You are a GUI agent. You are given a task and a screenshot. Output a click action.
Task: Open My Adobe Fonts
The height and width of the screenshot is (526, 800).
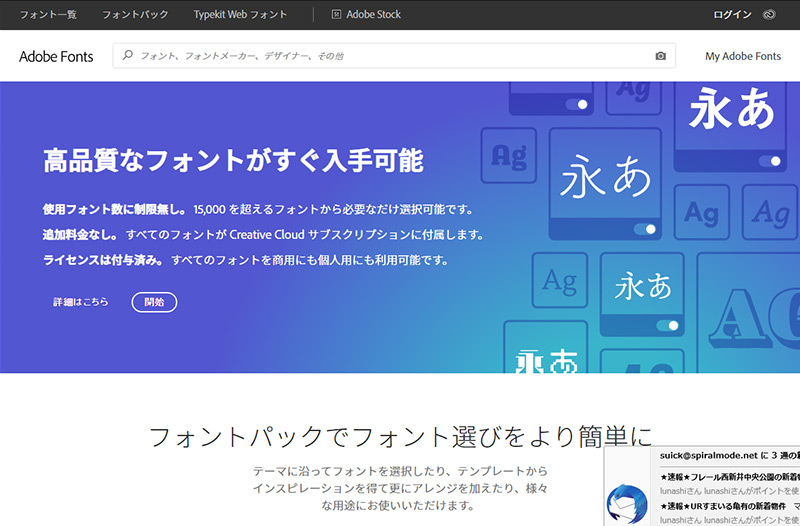(x=743, y=56)
